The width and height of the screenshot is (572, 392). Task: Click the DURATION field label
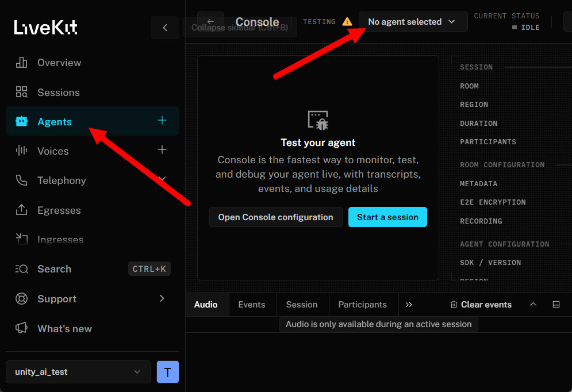479,123
